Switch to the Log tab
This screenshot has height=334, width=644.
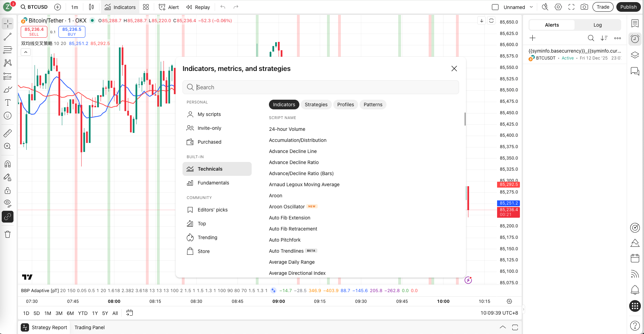pyautogui.click(x=598, y=25)
